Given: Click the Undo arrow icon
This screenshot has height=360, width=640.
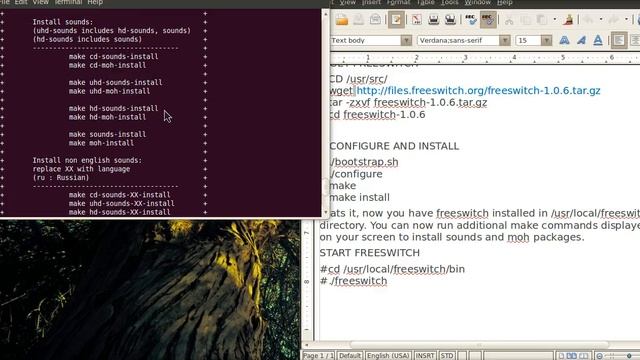Looking at the screenshot, I should click(x=588, y=20).
